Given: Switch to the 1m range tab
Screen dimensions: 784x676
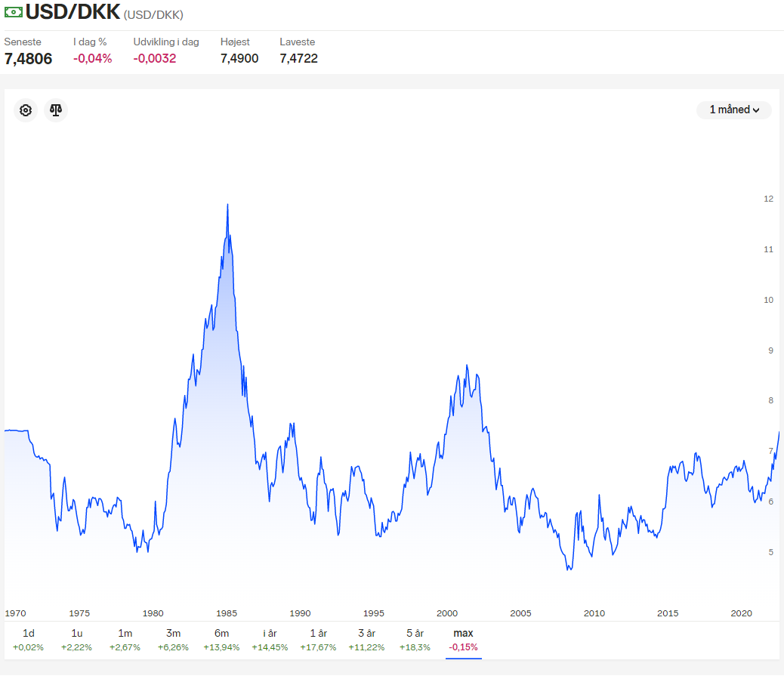Looking at the screenshot, I should point(125,640).
